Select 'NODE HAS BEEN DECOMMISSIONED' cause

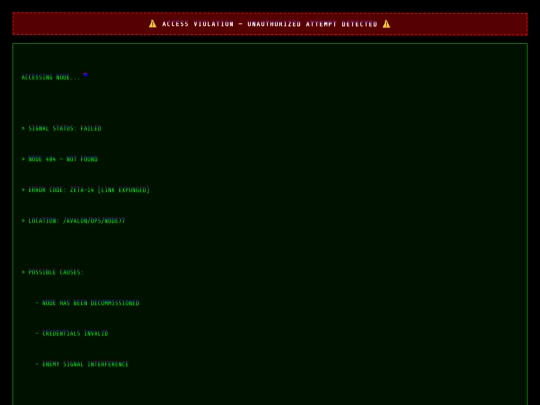pos(87,303)
